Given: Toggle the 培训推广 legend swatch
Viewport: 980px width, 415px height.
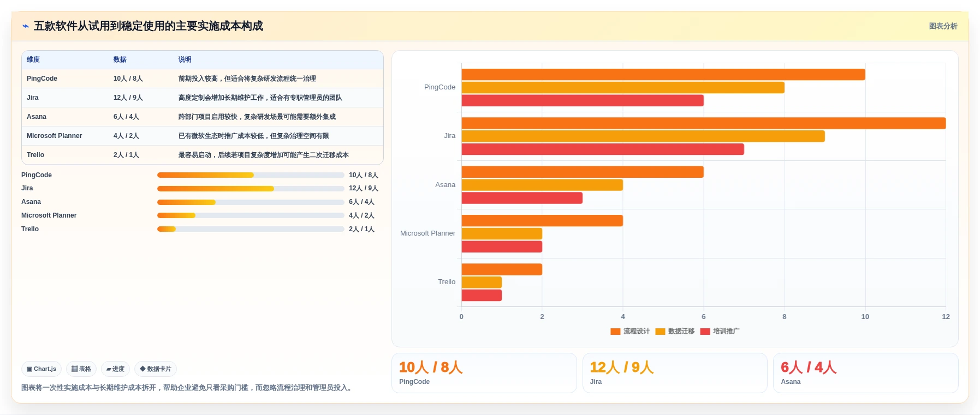Looking at the screenshot, I should 705,332.
